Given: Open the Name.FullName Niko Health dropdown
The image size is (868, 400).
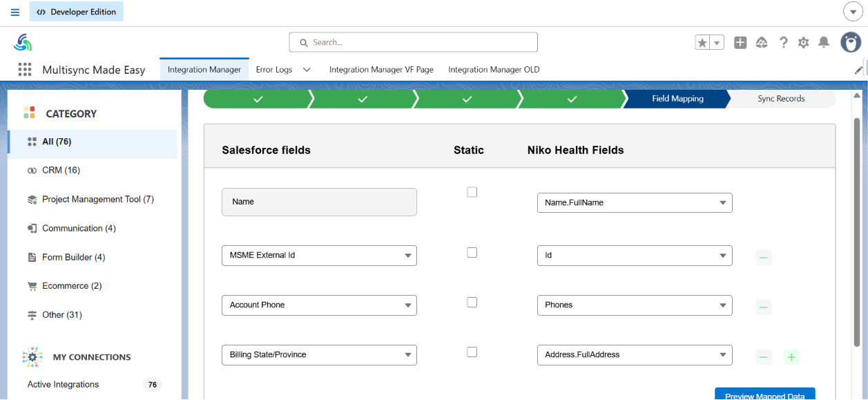Looking at the screenshot, I should (x=635, y=202).
